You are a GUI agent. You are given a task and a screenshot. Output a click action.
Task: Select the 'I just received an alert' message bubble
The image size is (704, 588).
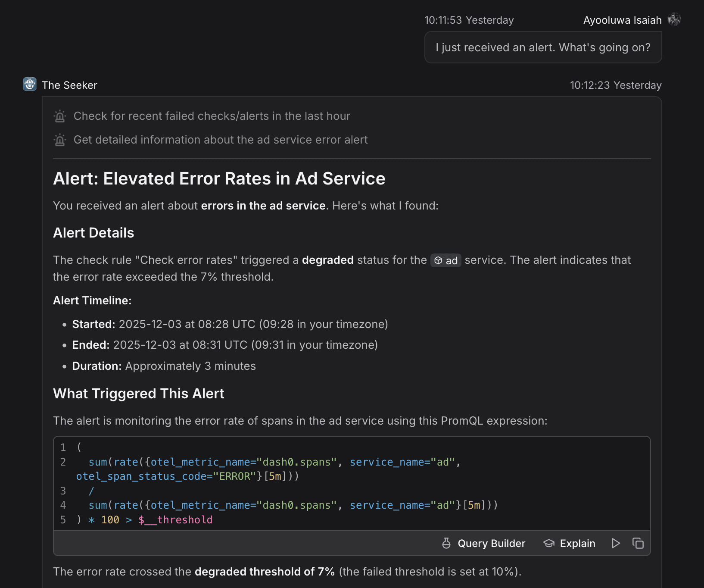click(x=543, y=47)
